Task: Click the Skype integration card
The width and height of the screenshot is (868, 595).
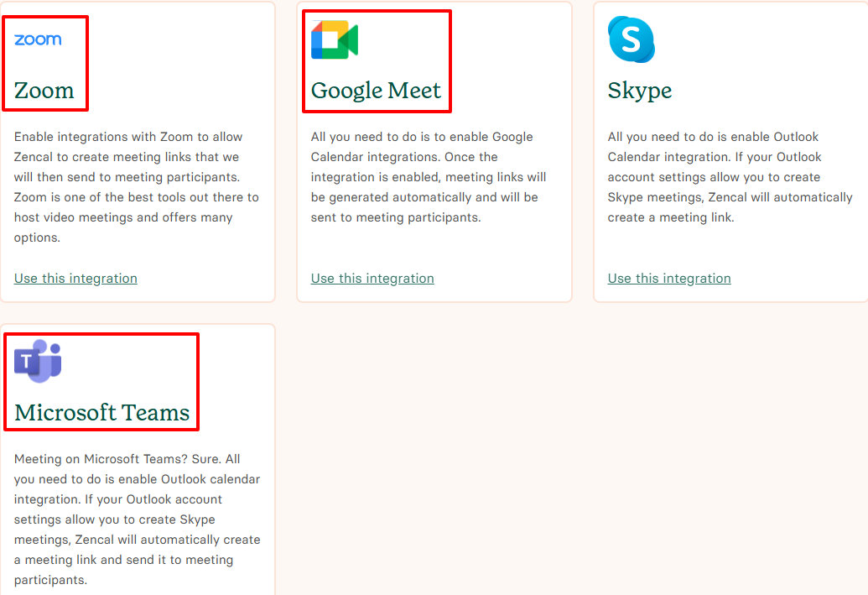Action: [x=730, y=151]
